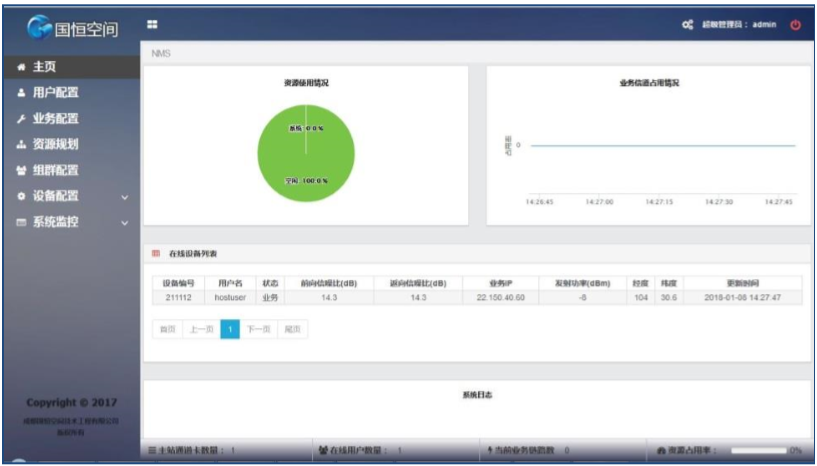The width and height of the screenshot is (817, 466).
Task: Click the 返向信噪比(dB) column header
Action: coord(418,284)
